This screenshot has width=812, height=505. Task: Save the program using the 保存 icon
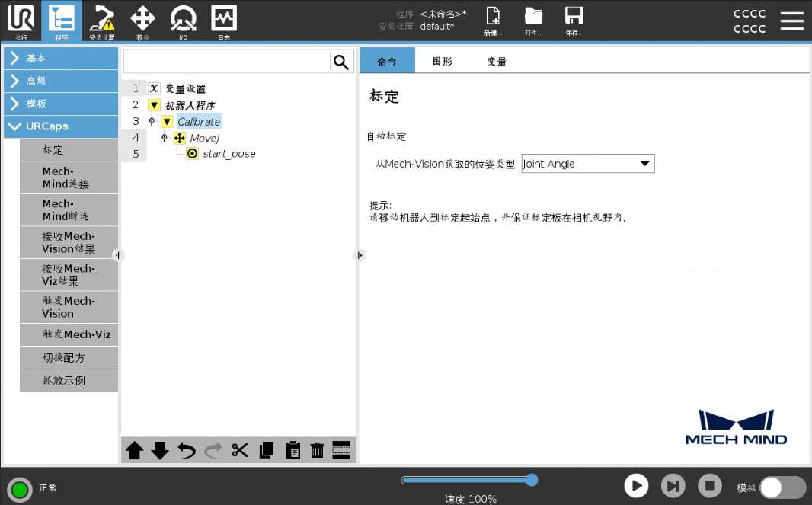pyautogui.click(x=574, y=19)
